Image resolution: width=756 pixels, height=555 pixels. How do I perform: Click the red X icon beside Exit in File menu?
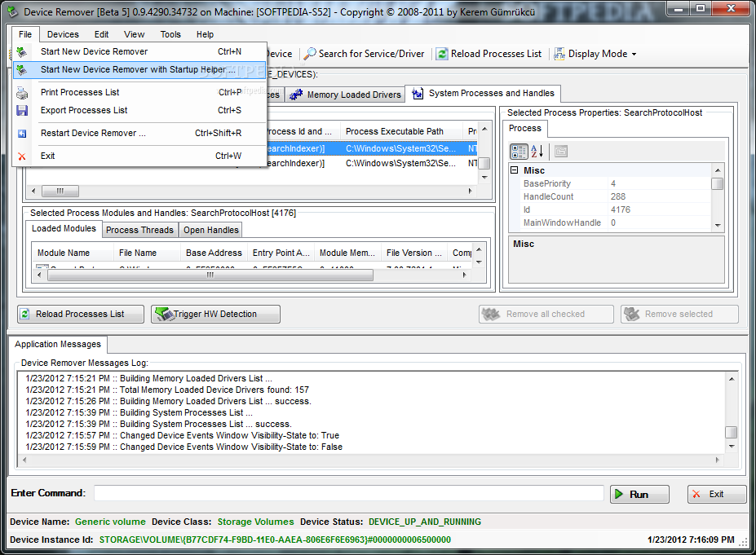tap(22, 156)
